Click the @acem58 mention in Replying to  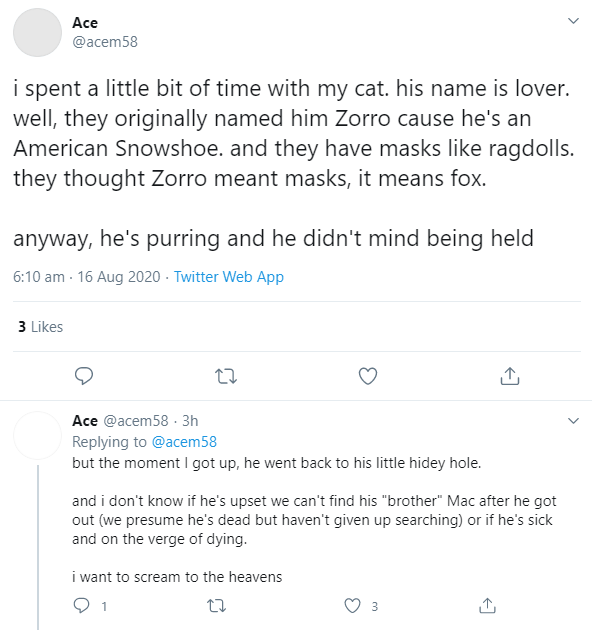pos(184,442)
